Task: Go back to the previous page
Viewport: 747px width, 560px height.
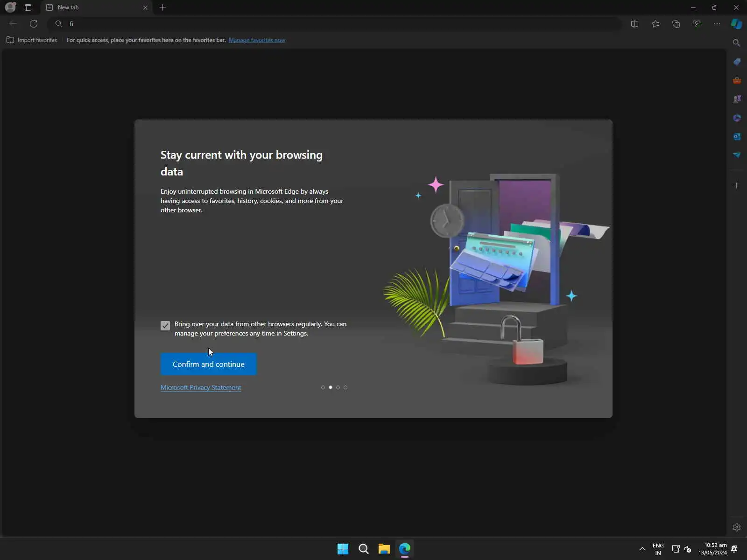Action: [13, 24]
